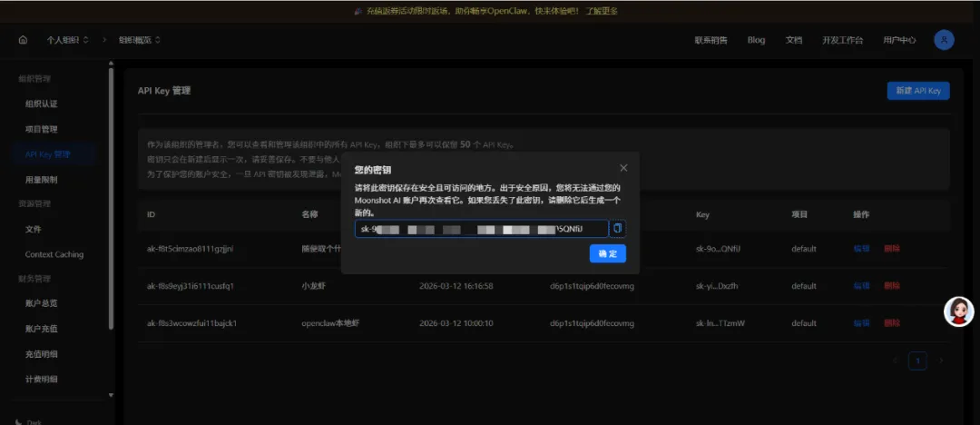This screenshot has height=425, width=980.
Task: Click the timestamp 2026-03-12 10:00:10
Action: pyautogui.click(x=456, y=323)
